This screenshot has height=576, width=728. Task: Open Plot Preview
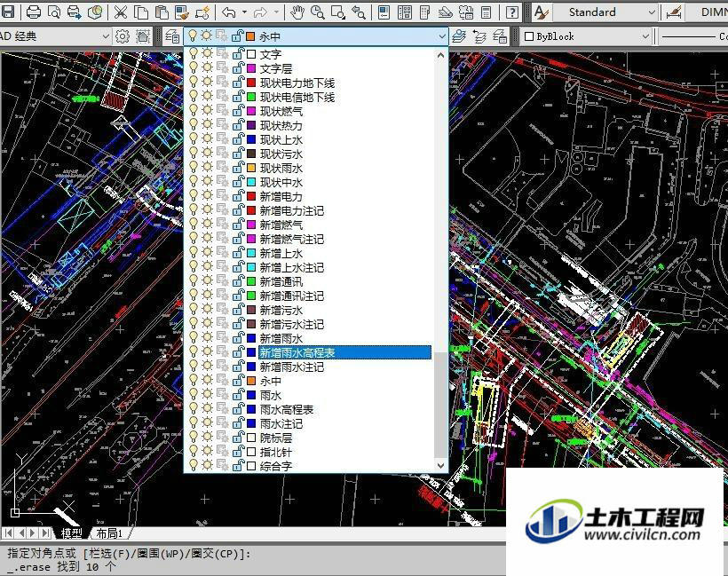point(54,12)
